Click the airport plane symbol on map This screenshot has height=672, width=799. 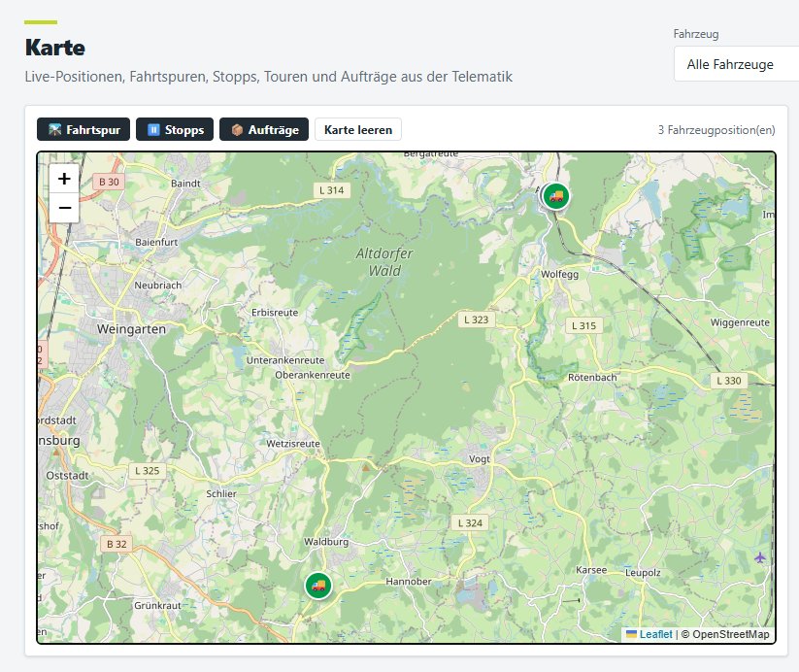[760, 557]
